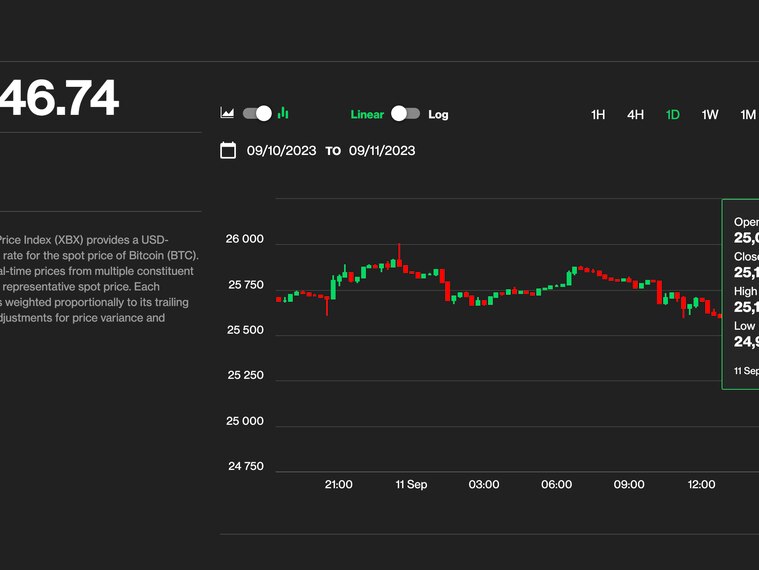
Task: Click the 21:00 time axis label
Action: click(x=339, y=485)
